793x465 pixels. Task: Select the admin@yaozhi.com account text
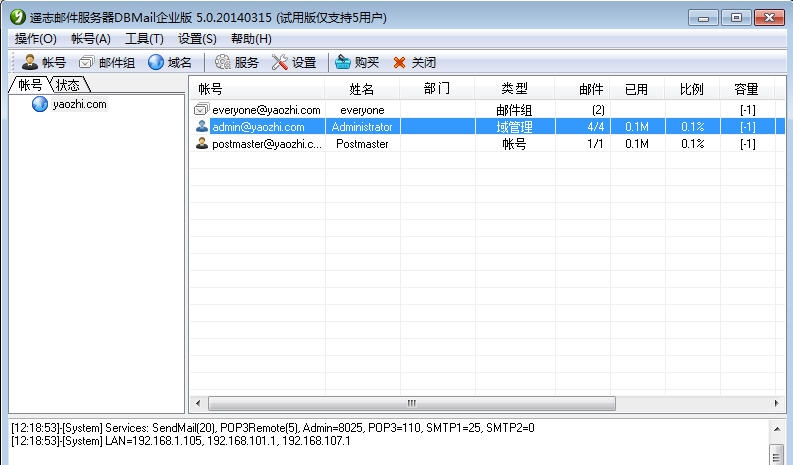click(x=258, y=126)
